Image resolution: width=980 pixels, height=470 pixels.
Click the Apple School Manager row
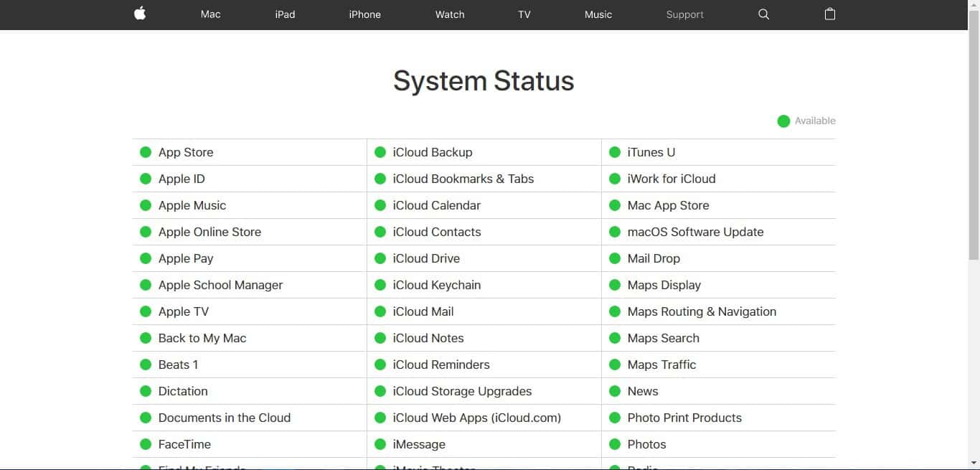coord(220,285)
